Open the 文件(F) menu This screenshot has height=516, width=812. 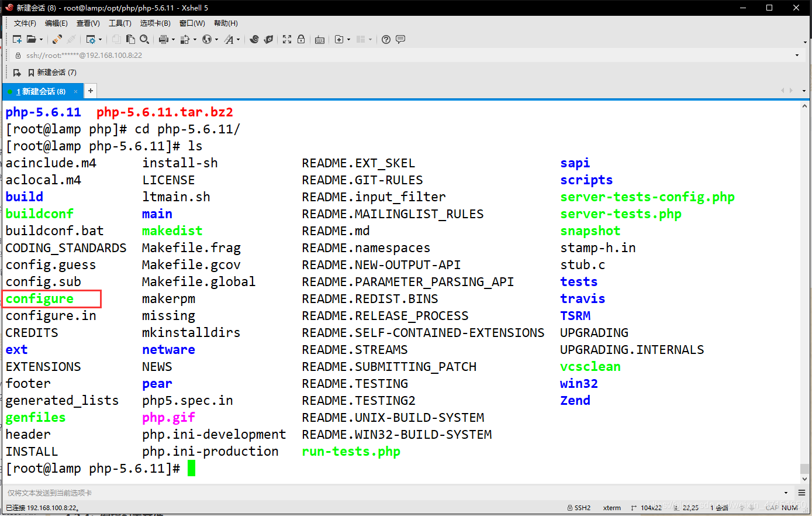(x=25, y=23)
